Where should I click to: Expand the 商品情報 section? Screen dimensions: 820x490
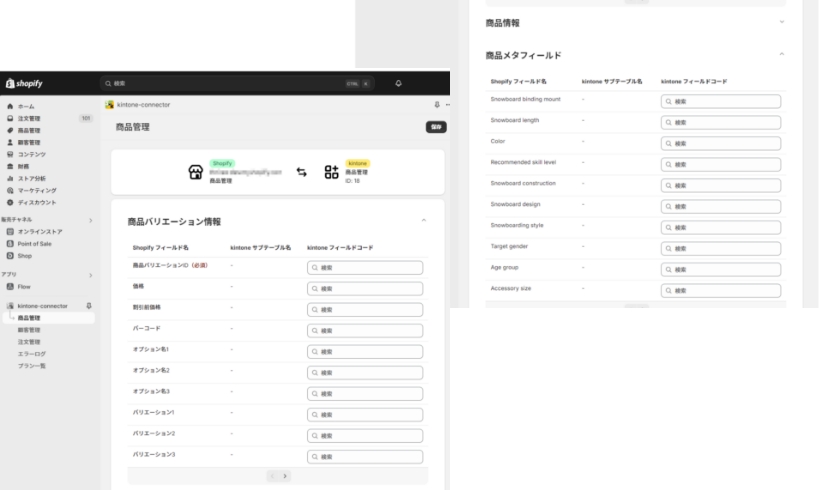[781, 22]
